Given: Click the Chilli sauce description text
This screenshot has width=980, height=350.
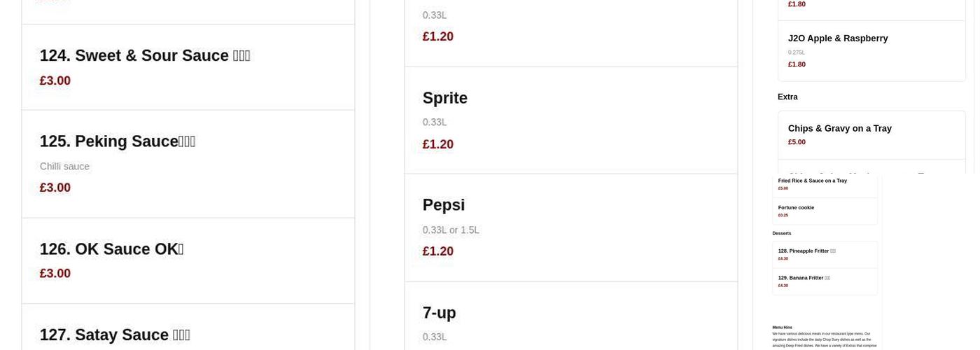Looking at the screenshot, I should 64,167.
